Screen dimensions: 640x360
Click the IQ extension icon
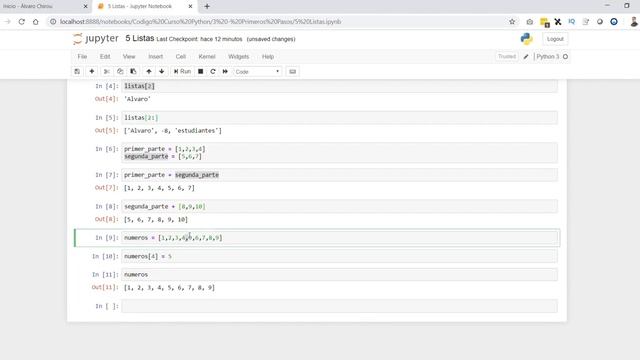pyautogui.click(x=571, y=22)
